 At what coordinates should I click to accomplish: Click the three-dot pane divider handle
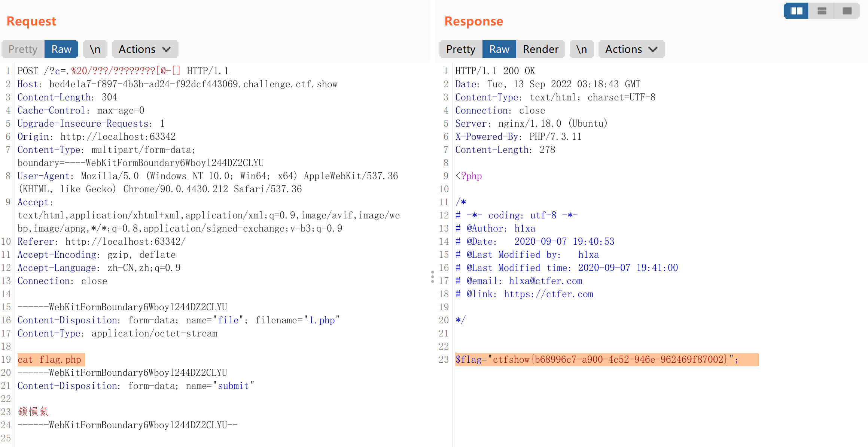click(432, 277)
